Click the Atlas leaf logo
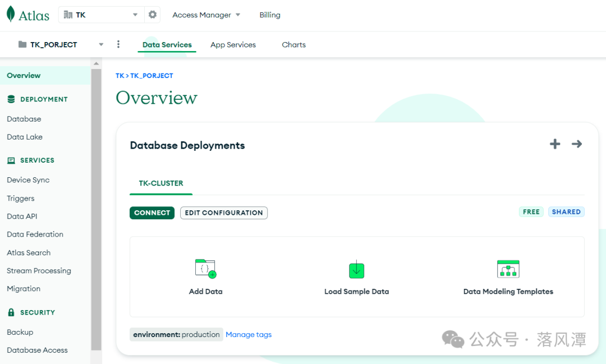 pyautogui.click(x=11, y=14)
